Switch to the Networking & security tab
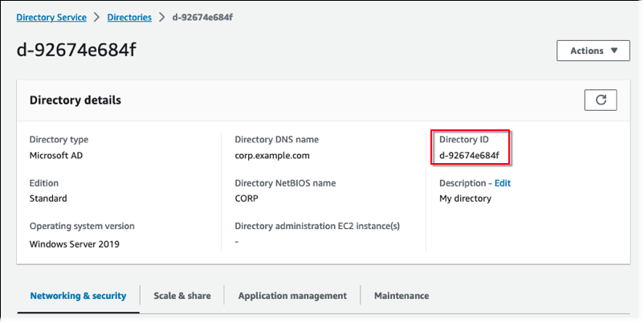Screen dimensions: 644x323 (78, 296)
